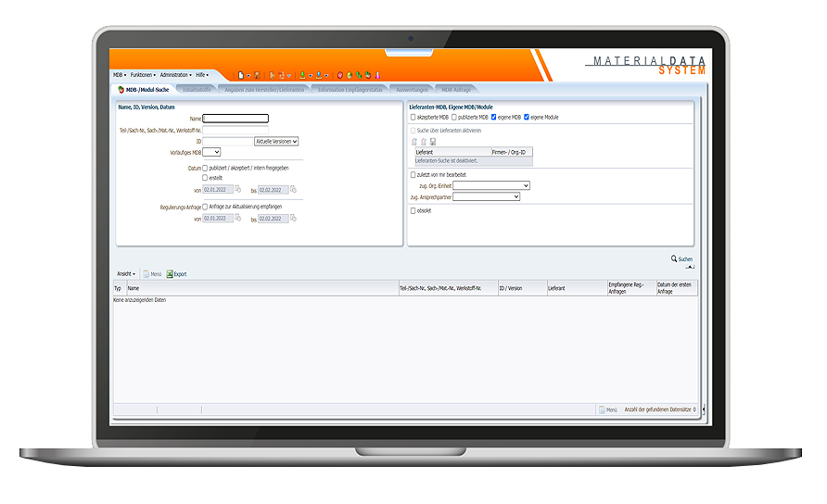Click Menü button in the bottom status bar
827x504 pixels.
[x=608, y=409]
